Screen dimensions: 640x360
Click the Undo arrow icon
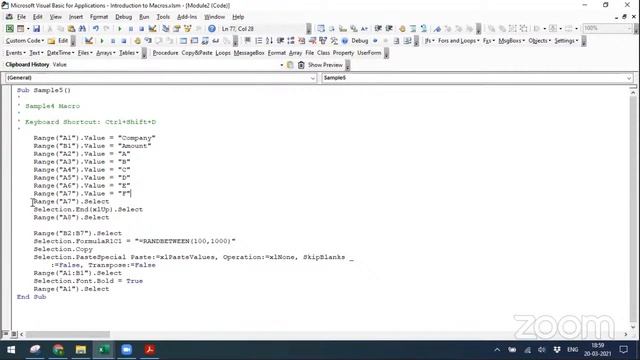(x=96, y=29)
